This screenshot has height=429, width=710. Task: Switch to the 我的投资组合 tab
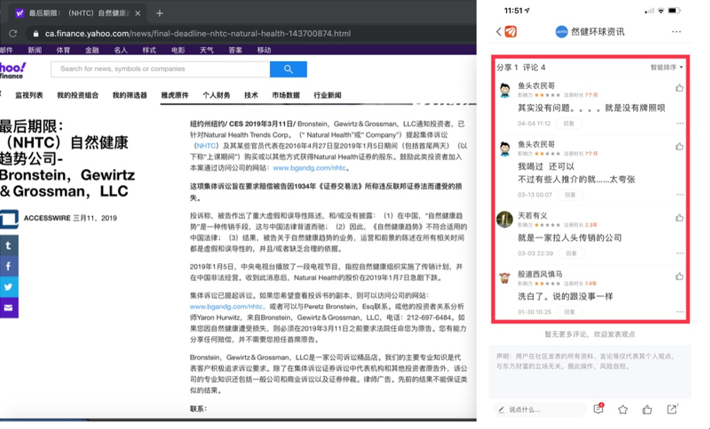pos(77,95)
